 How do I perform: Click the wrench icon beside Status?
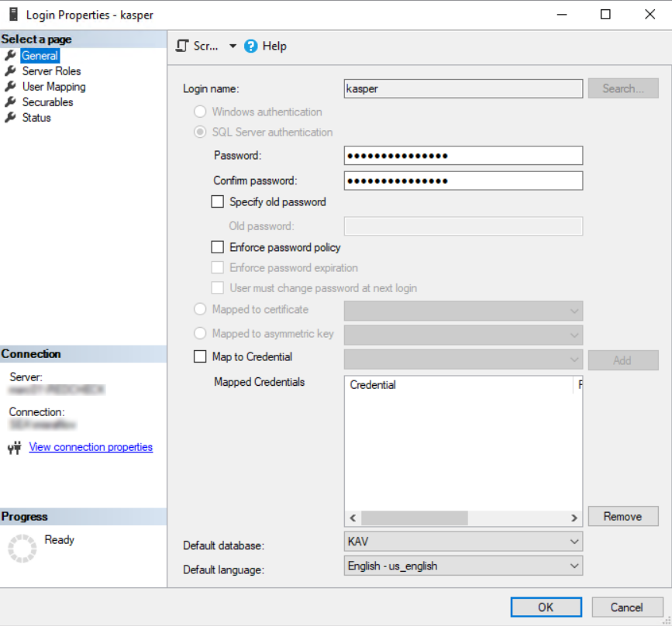(x=9, y=117)
